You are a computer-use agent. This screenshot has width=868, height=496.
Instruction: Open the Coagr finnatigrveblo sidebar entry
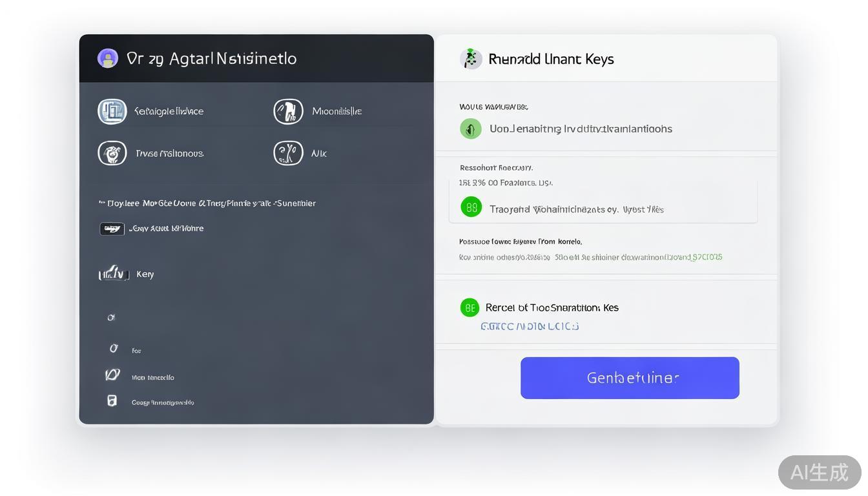tap(161, 402)
